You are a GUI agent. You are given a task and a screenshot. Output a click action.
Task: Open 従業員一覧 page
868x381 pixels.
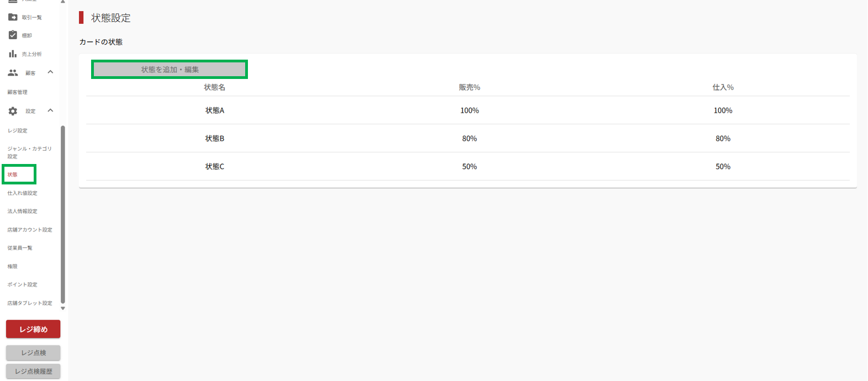tap(20, 248)
